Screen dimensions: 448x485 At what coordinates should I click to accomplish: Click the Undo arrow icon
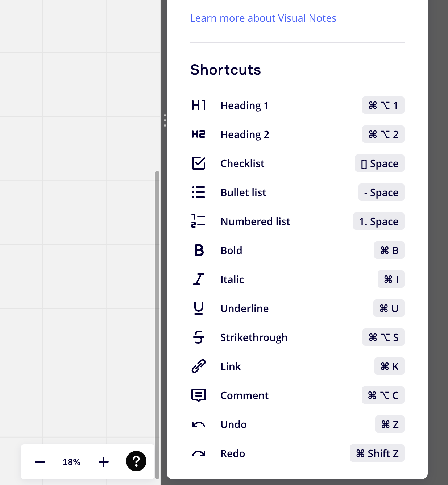point(199,424)
